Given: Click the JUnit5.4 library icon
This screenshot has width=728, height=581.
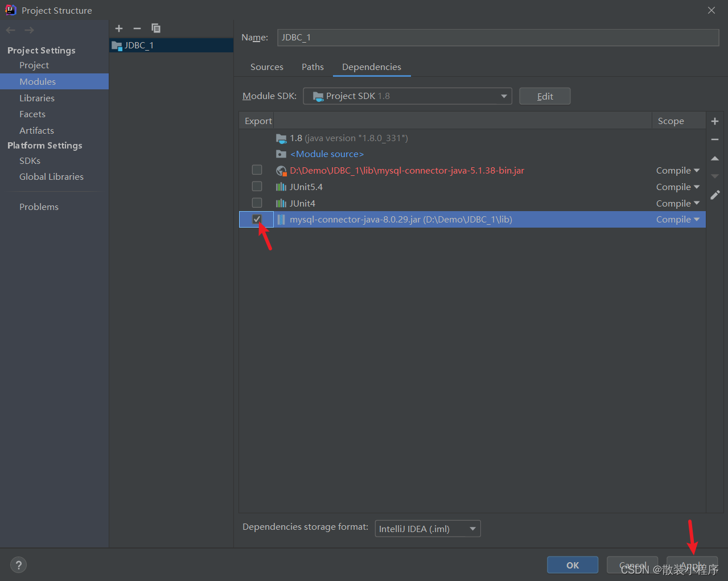Looking at the screenshot, I should [x=281, y=187].
